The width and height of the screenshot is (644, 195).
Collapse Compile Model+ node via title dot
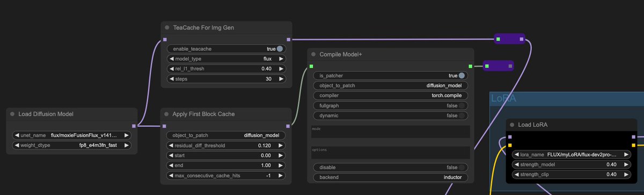point(314,54)
